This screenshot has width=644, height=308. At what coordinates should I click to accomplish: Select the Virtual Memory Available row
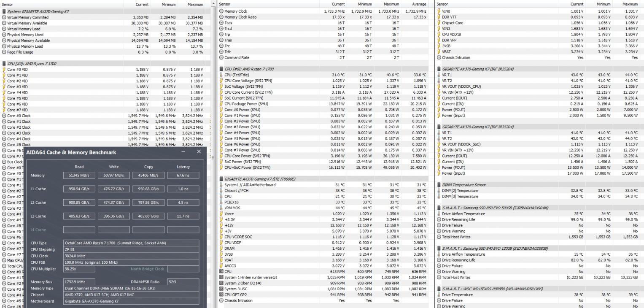105,23
